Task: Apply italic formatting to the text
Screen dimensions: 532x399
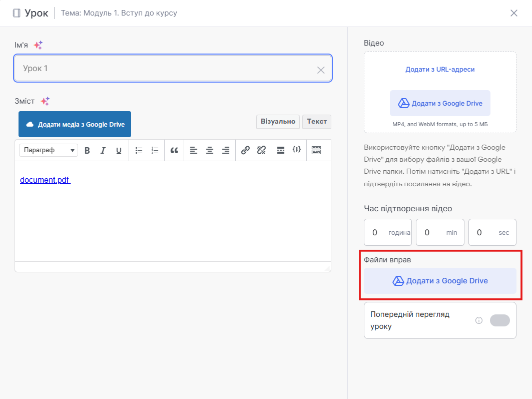Action: point(103,150)
